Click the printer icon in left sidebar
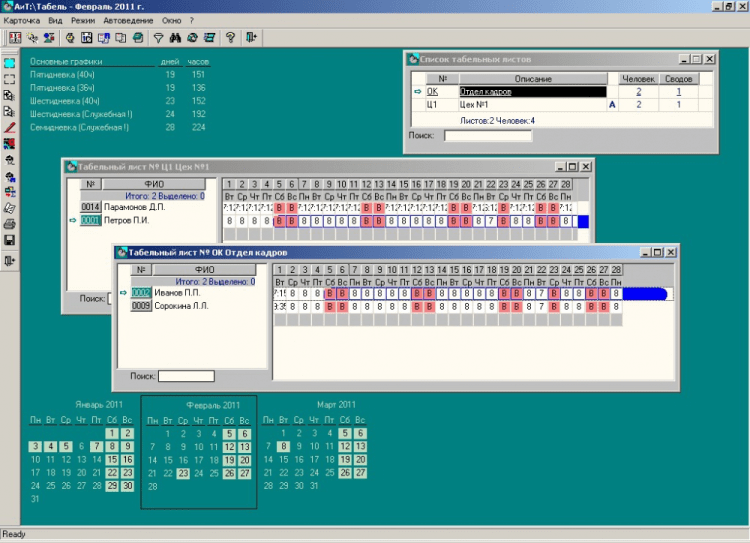The height and width of the screenshot is (543, 750). click(9, 224)
